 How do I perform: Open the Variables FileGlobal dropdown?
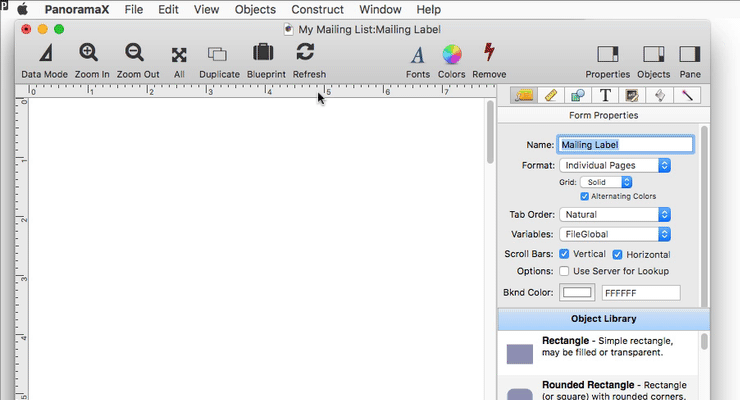(615, 234)
